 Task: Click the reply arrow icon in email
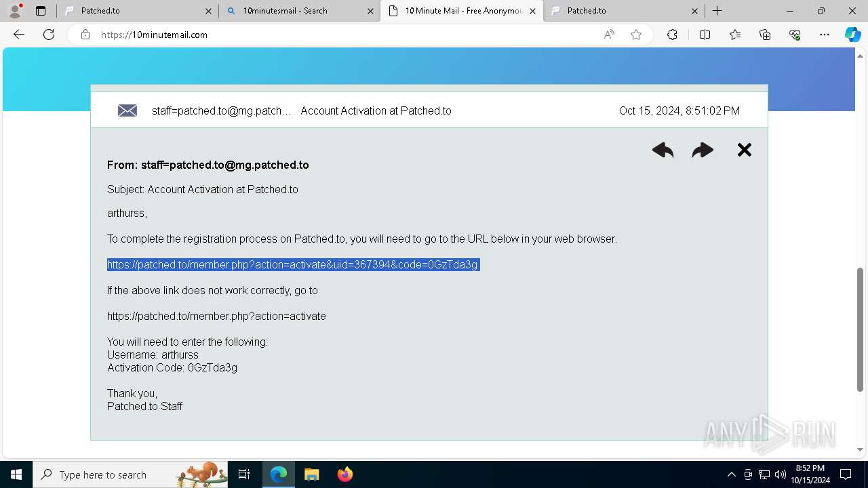point(663,150)
